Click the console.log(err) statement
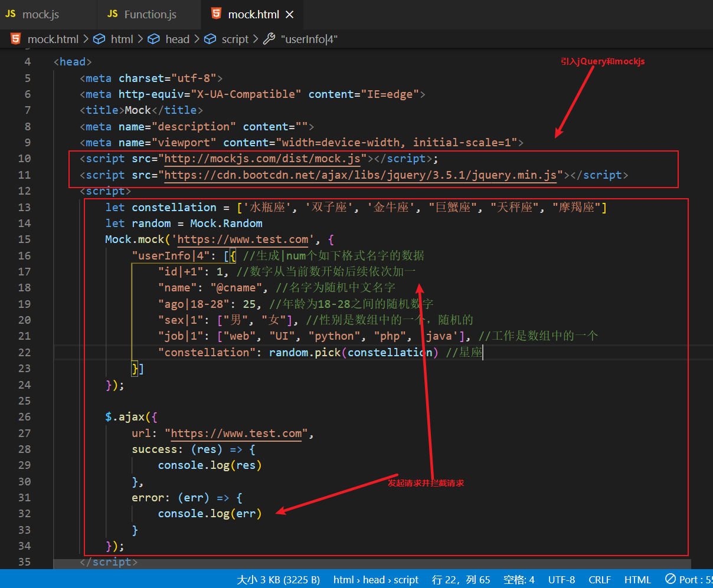This screenshot has width=713, height=588. coord(210,514)
